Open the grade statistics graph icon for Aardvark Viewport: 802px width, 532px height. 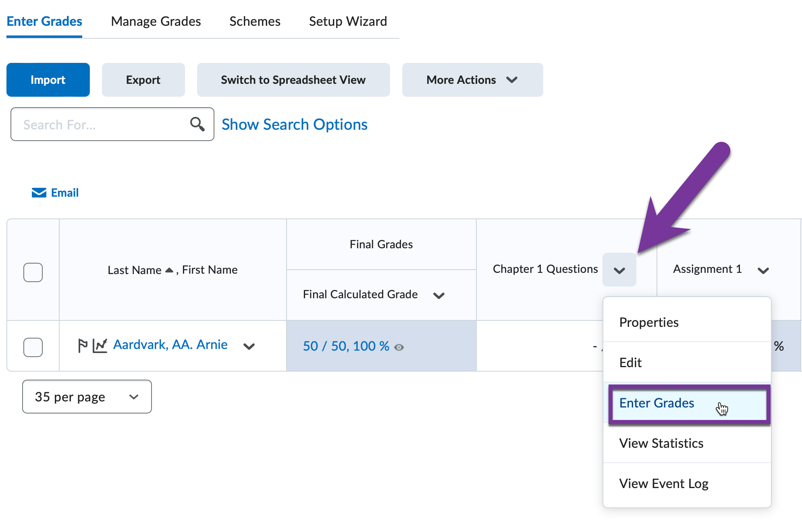(x=101, y=345)
